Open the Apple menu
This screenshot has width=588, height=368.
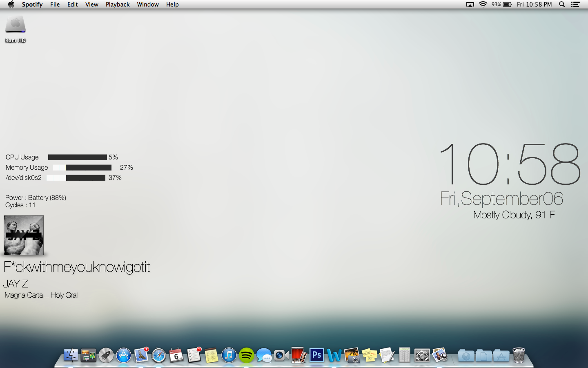point(11,4)
